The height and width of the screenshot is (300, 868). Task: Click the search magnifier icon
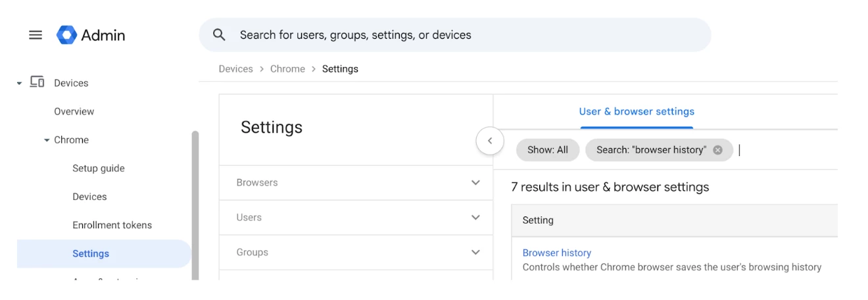tap(220, 35)
